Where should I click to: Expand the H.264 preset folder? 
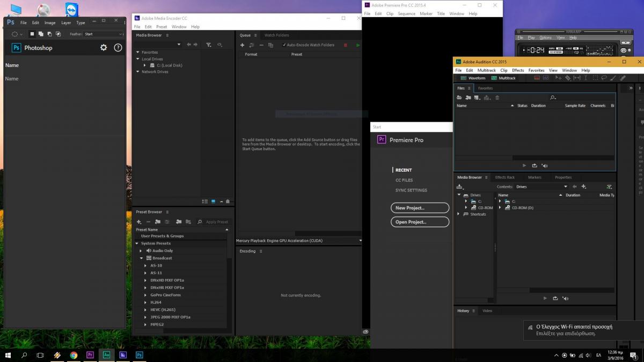[145, 302]
